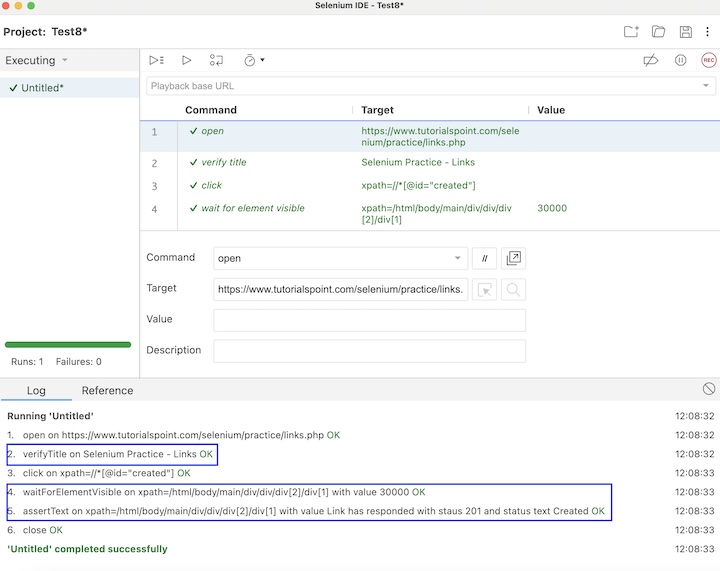Click the xpath=//*[@id="created"] target cell
Screen dimensions: 720x571
tap(418, 185)
